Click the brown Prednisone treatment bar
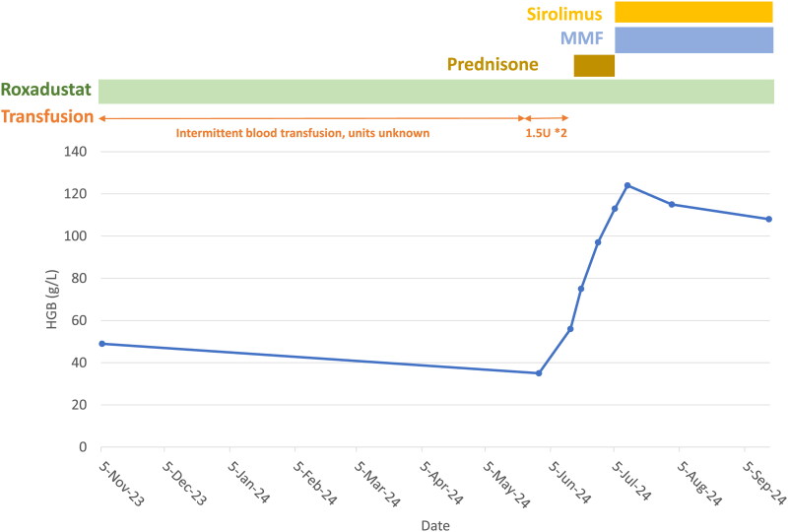The image size is (788, 532). [x=594, y=66]
